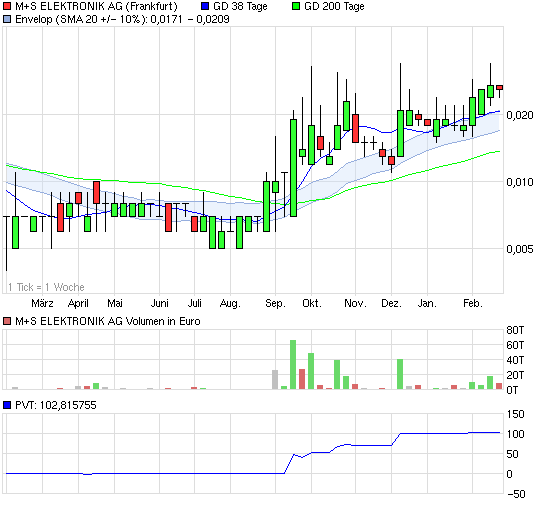The image size is (545, 515).
Task: Click the 0,020 price axis label
Action: [520, 115]
